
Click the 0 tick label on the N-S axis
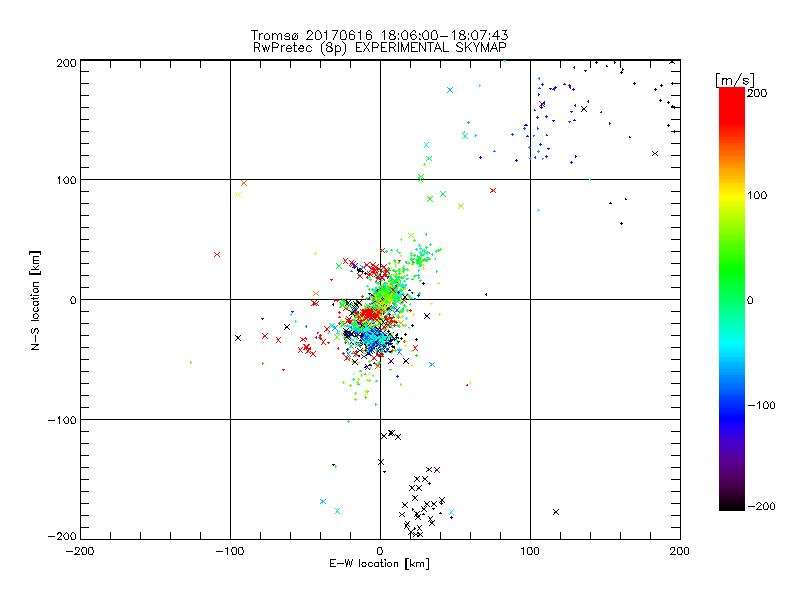tap(72, 300)
